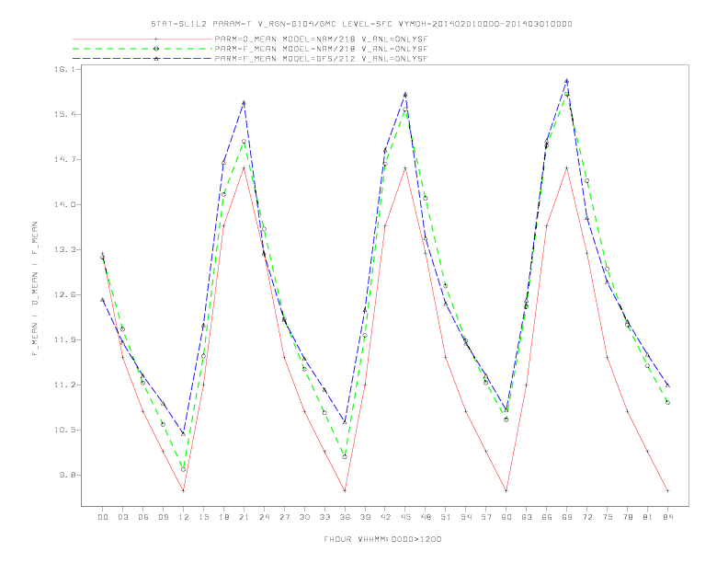Click x-axis tick label 06

click(143, 517)
